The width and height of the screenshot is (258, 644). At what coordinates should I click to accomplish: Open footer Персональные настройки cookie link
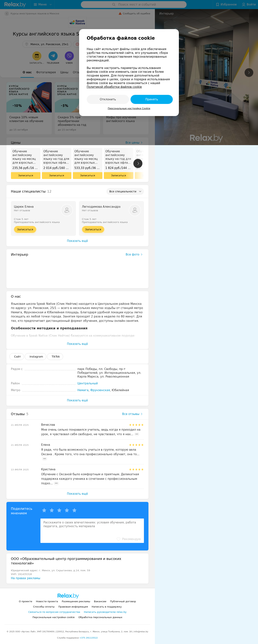click(53, 617)
